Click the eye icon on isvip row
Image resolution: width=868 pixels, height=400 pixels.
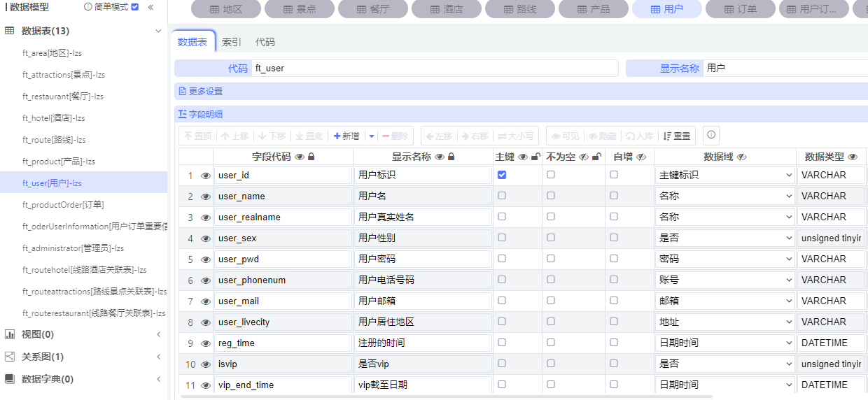(206, 364)
